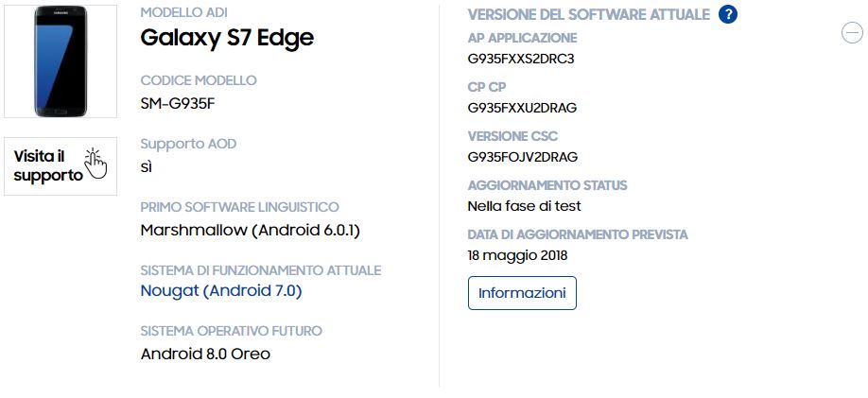Click the CP version G935FXXU2DRAG
The height and width of the screenshot is (398, 868).
(x=522, y=108)
